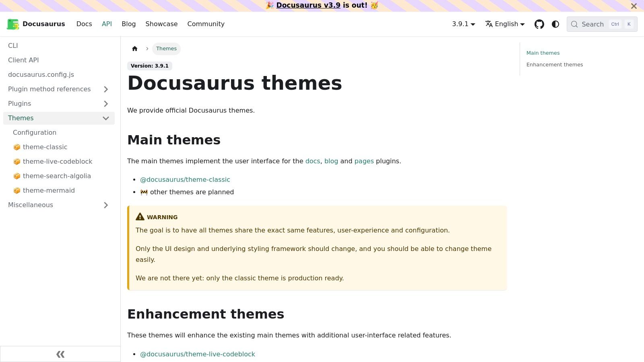
Task: Open the version 3.9.1 dropdown
Action: pos(463,24)
